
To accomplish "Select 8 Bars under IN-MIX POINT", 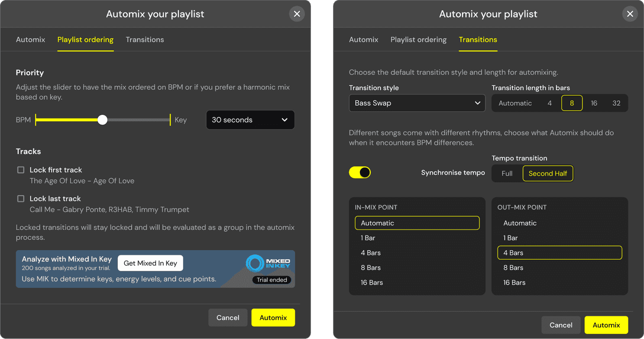I will pyautogui.click(x=371, y=267).
